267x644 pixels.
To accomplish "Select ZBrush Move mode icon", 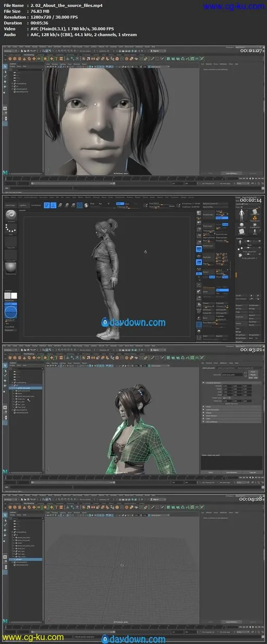I will point(60,205).
